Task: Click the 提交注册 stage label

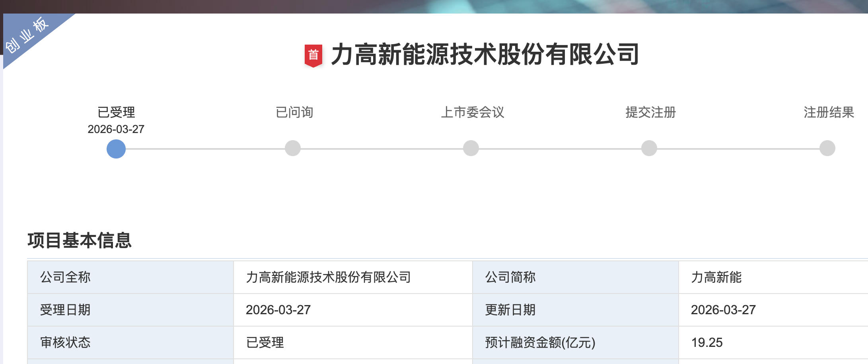Action: tap(651, 112)
